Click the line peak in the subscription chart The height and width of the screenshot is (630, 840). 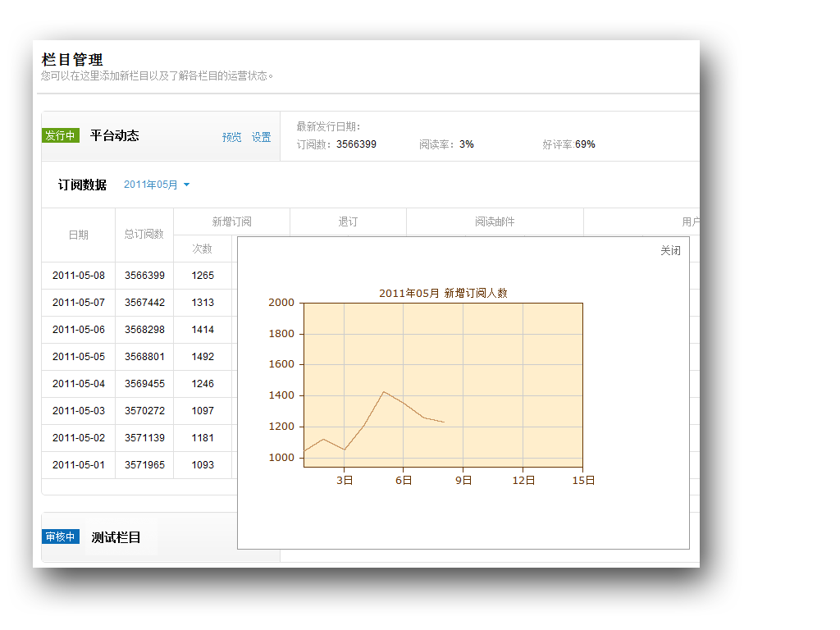click(383, 391)
